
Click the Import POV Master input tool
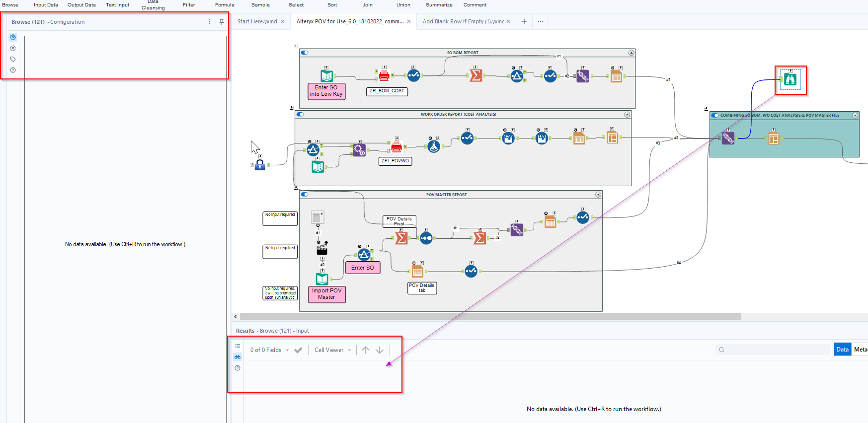[x=322, y=279]
